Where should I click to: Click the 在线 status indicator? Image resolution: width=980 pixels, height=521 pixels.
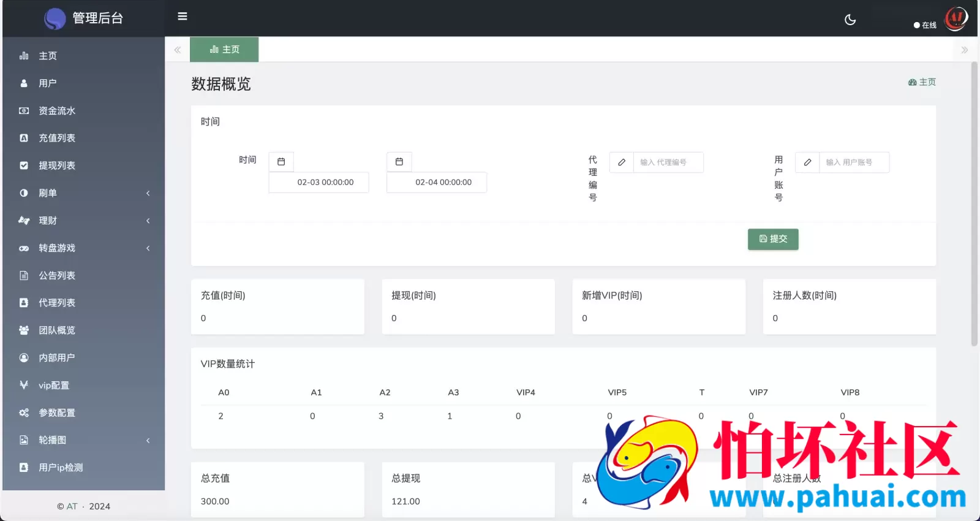tap(925, 25)
